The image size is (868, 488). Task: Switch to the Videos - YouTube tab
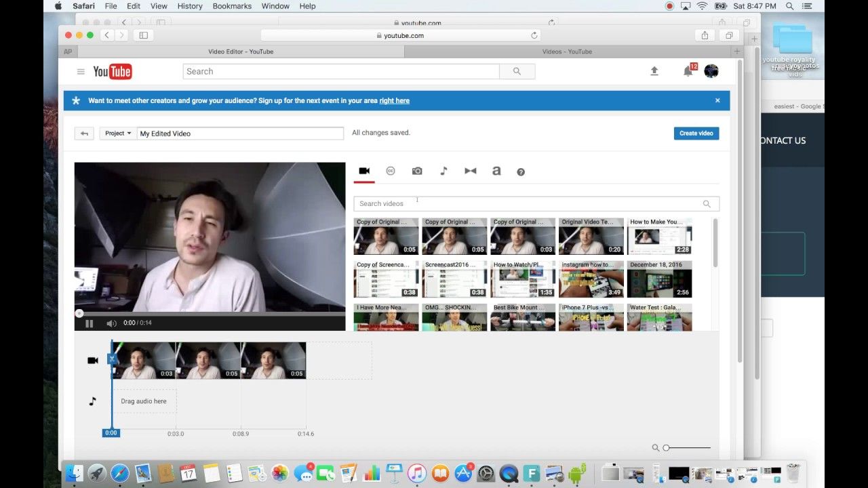coord(567,52)
